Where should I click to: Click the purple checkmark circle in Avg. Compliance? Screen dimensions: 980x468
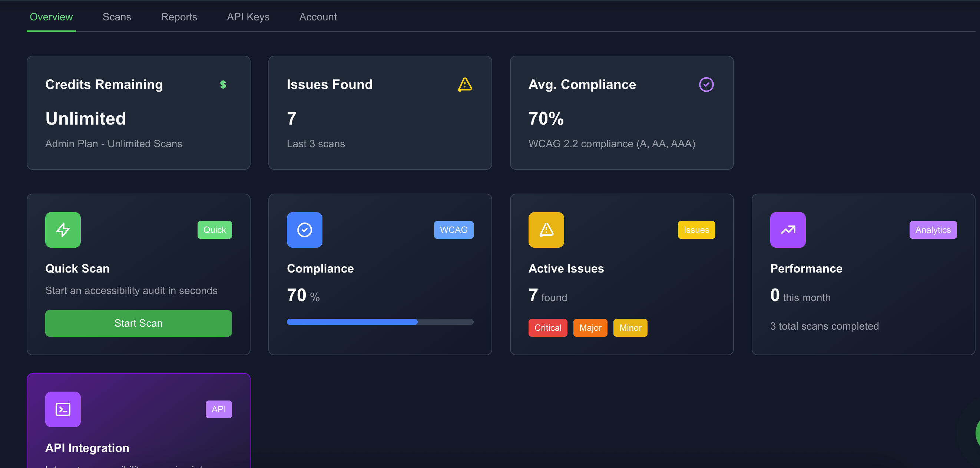point(706,85)
